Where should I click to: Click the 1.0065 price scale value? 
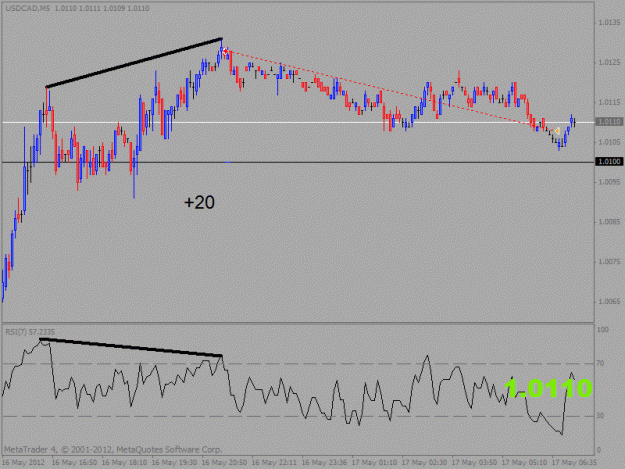[609, 301]
